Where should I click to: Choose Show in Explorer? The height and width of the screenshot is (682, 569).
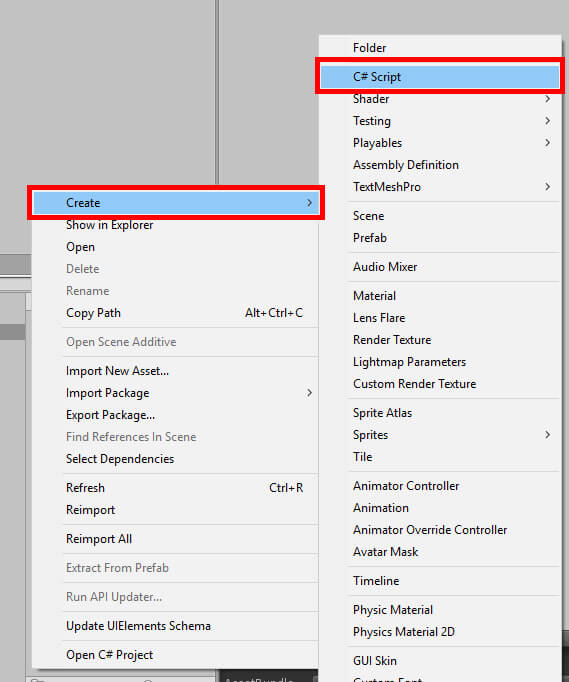point(176,225)
